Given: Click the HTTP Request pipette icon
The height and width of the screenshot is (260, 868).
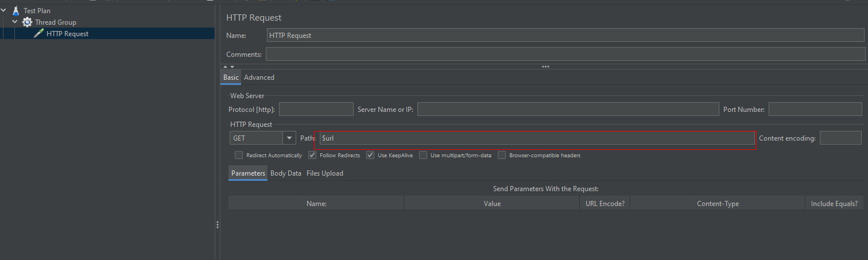Looking at the screenshot, I should tap(38, 34).
